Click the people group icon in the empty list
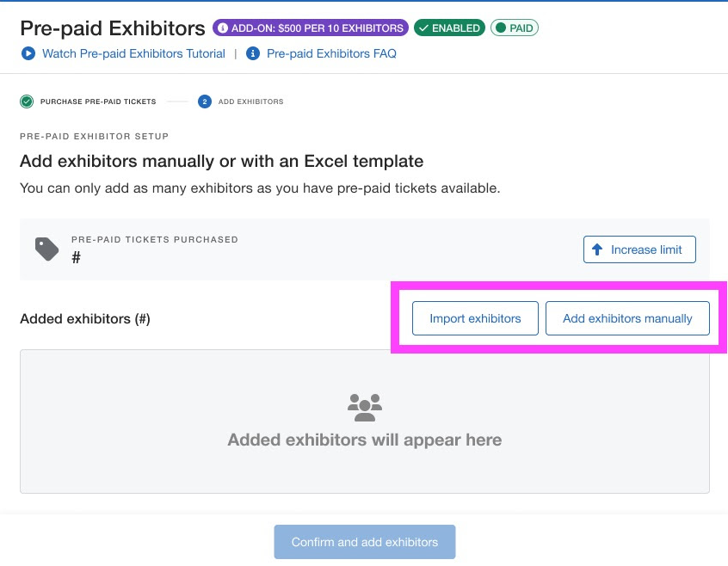The height and width of the screenshot is (566, 728). [364, 406]
